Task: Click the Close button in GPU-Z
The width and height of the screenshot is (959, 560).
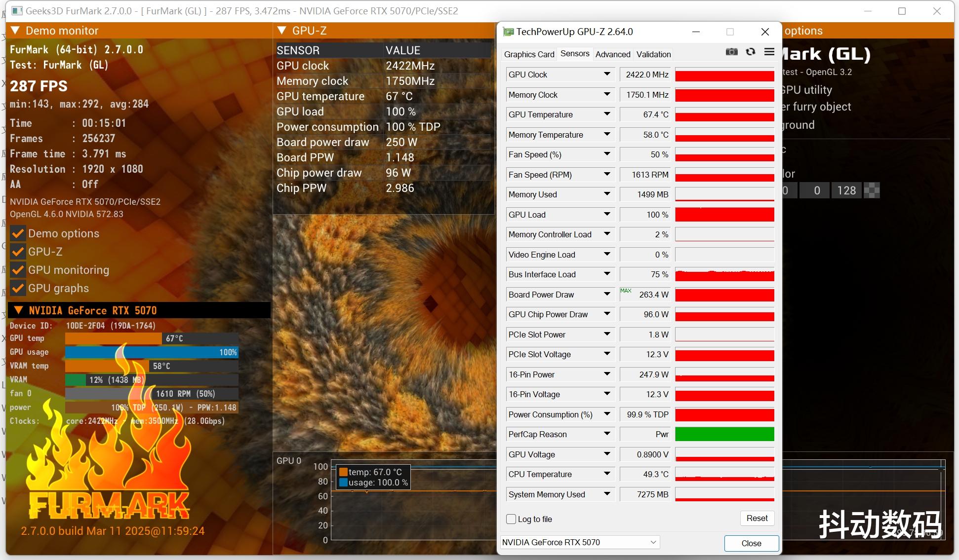Action: [751, 543]
